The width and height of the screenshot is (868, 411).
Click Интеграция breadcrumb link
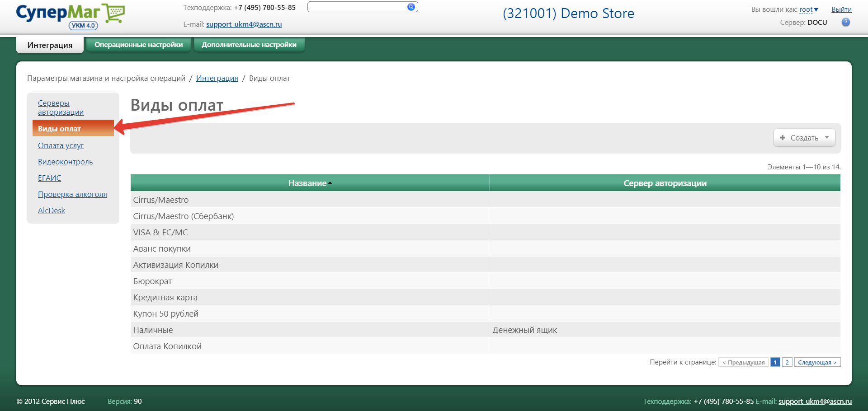pyautogui.click(x=217, y=78)
